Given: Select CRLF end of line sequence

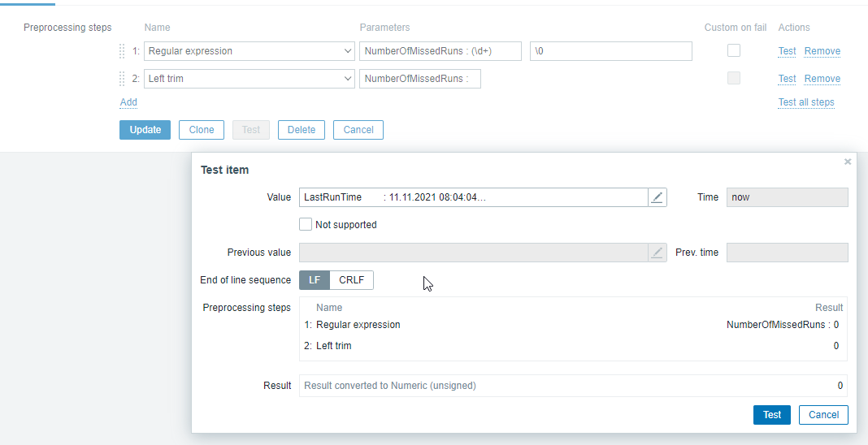Looking at the screenshot, I should (x=352, y=280).
